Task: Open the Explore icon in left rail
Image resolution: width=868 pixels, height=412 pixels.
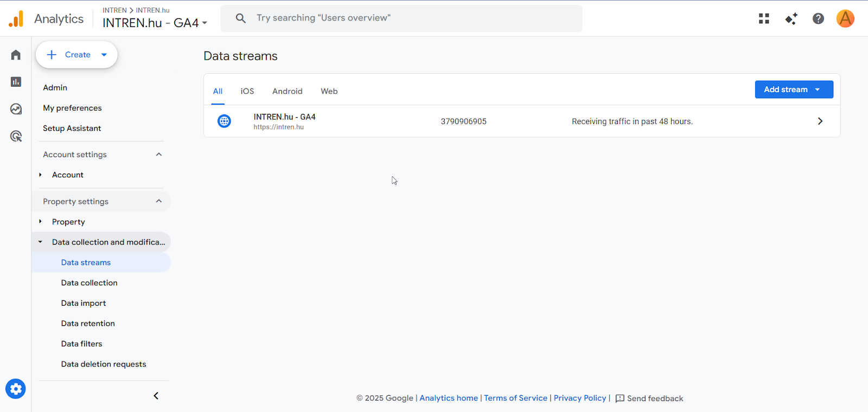Action: pos(16,109)
